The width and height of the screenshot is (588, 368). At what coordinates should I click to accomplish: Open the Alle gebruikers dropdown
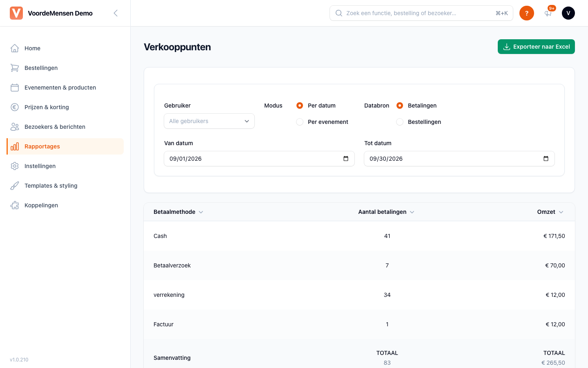pyautogui.click(x=209, y=121)
